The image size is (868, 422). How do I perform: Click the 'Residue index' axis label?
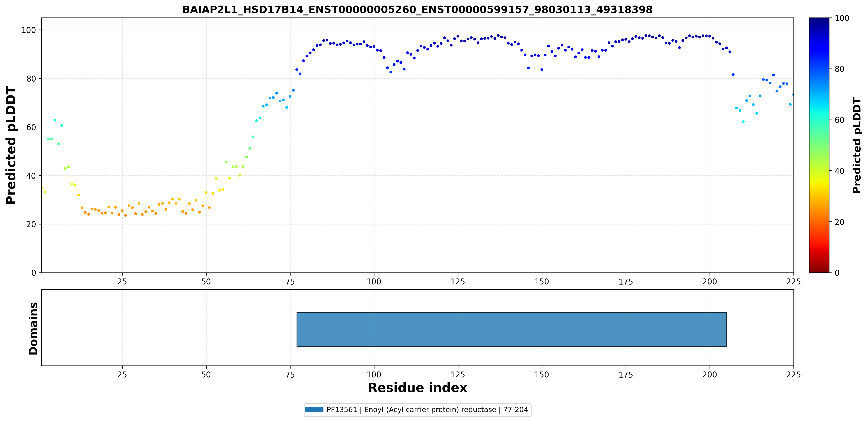[418, 388]
